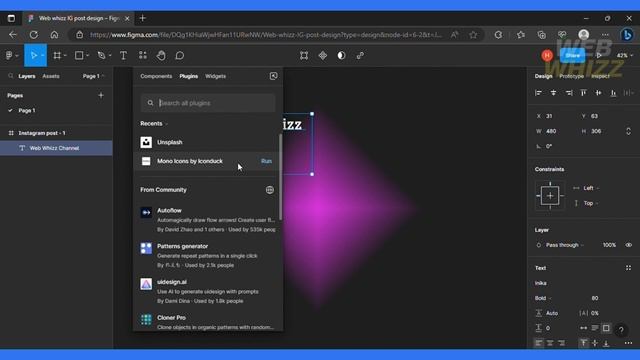Align vertical centers icon
Image resolution: width=640 pixels, height=360 pixels.
point(598,93)
